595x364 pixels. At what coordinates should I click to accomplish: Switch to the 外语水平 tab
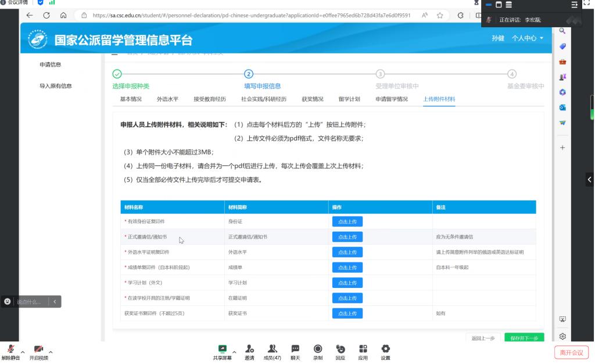167,99
